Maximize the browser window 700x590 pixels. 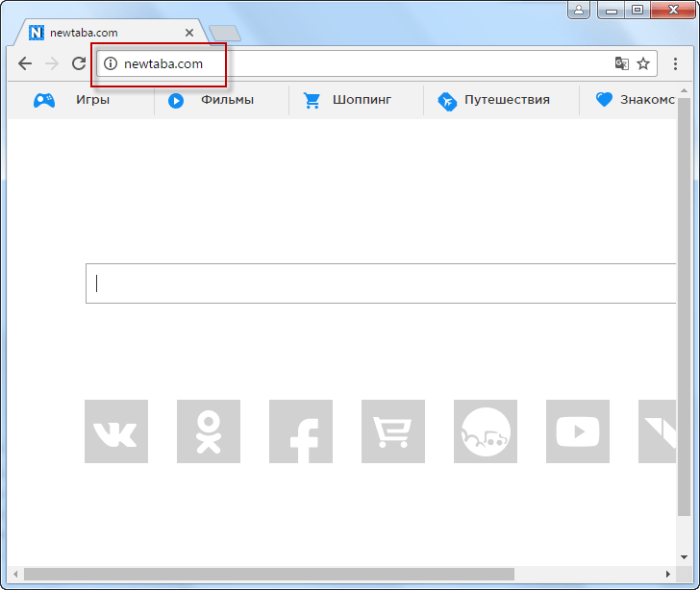(x=637, y=10)
